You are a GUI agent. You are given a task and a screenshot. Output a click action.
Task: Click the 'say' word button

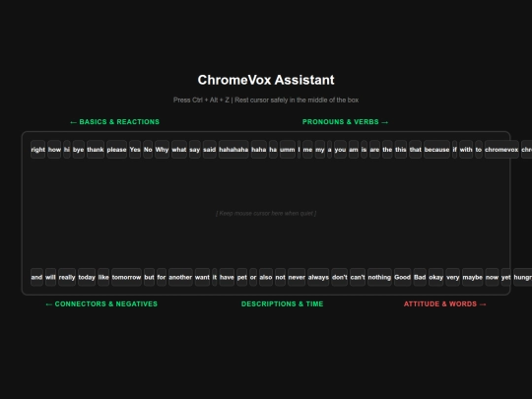click(x=195, y=150)
